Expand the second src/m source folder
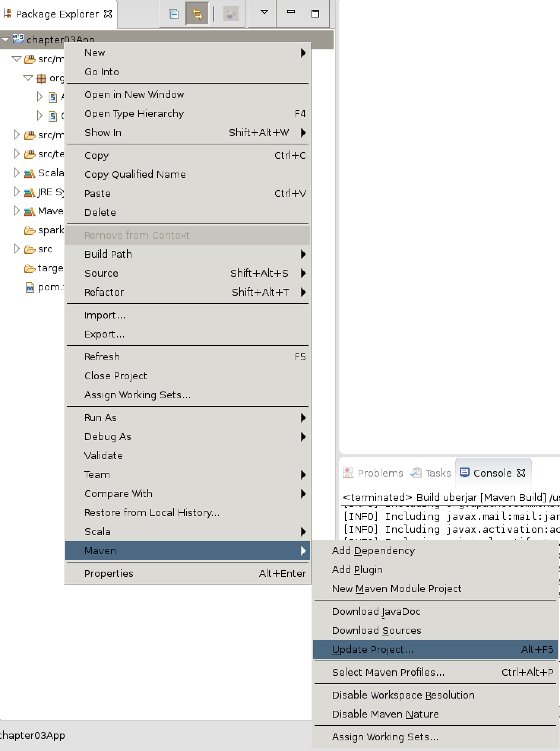 17,135
